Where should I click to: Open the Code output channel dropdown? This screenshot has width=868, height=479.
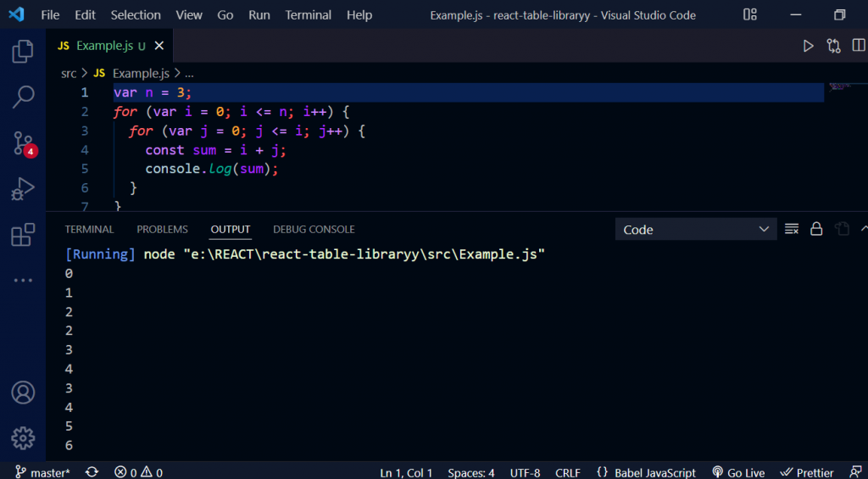coord(695,229)
